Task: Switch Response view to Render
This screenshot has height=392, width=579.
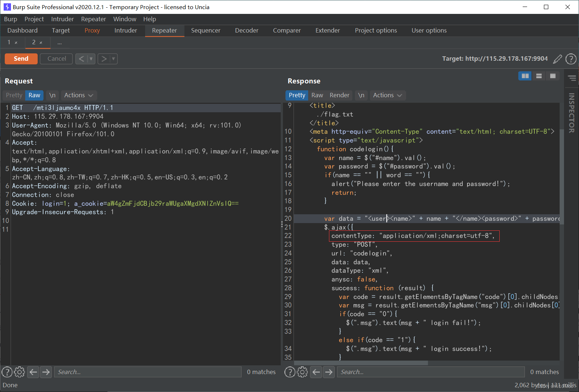Action: (x=339, y=95)
